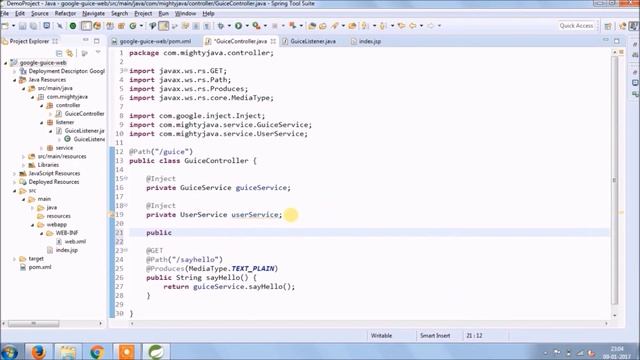Viewport: 640px width, 360px height.
Task: Click the Firefox icon in the taskbar
Action: tap(38, 351)
